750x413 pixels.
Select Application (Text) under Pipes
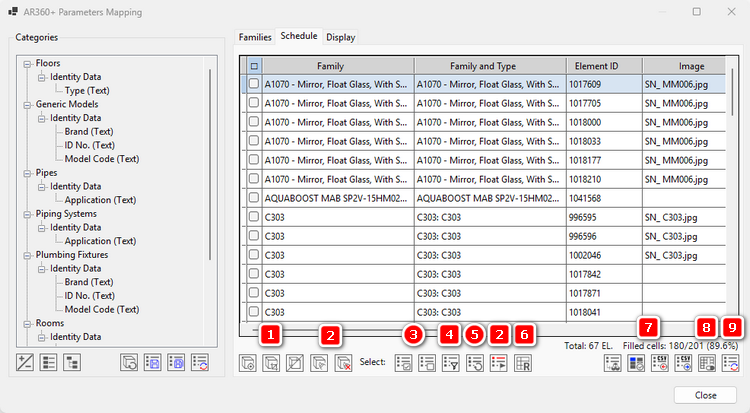[x=100, y=200]
